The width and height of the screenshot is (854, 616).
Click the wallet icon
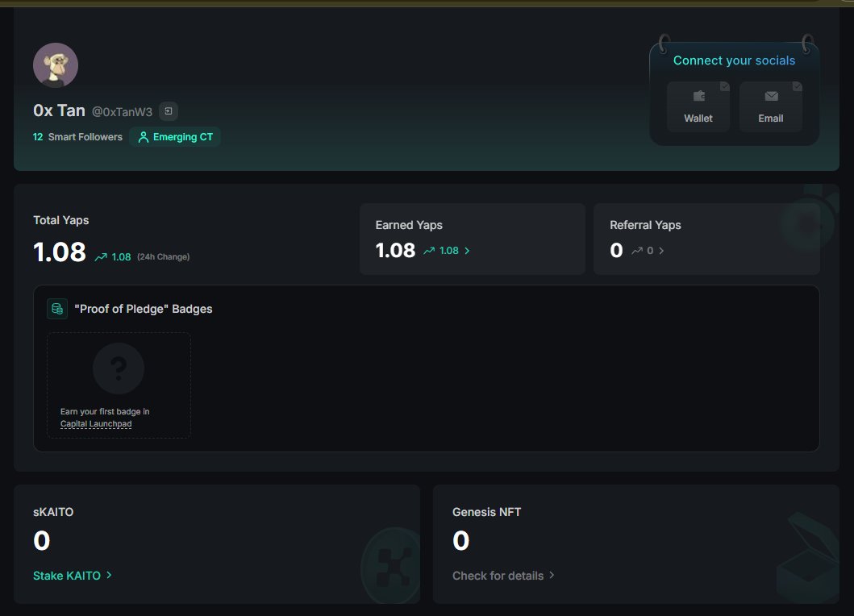[x=699, y=97]
